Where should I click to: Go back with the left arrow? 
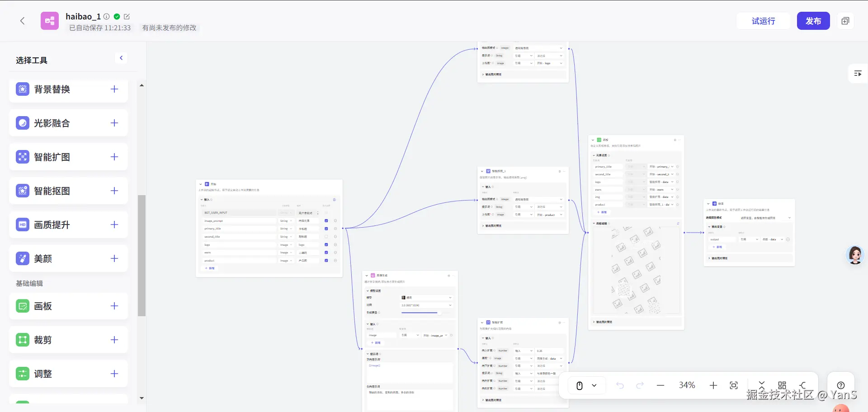click(x=22, y=21)
